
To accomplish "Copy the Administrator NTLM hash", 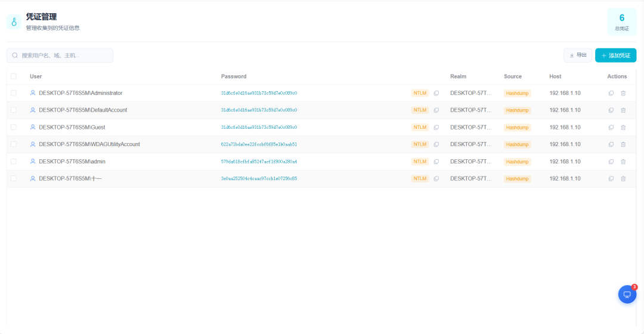I will point(436,93).
